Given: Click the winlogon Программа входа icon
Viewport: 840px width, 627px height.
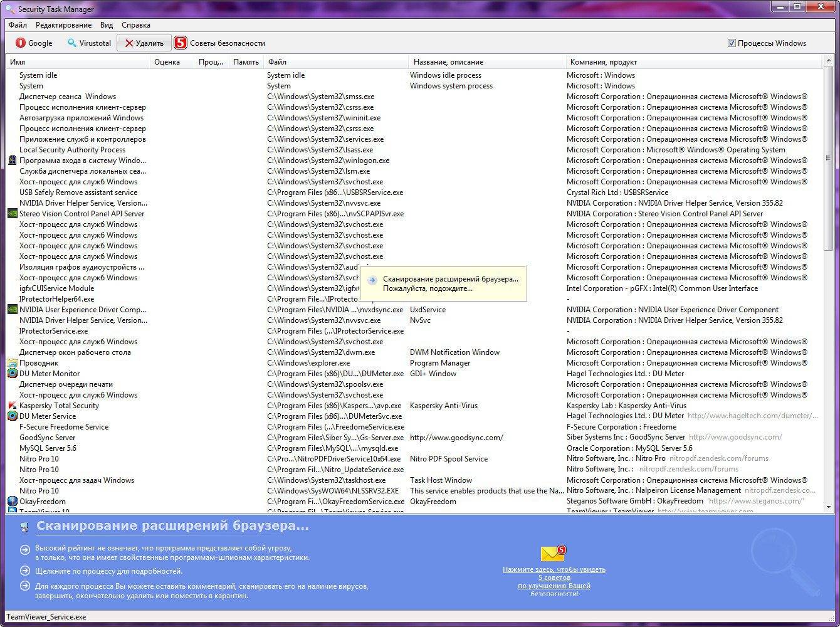Looking at the screenshot, I should click(12, 161).
